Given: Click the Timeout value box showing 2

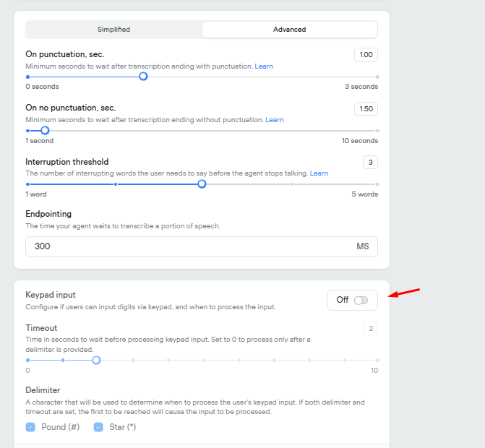Looking at the screenshot, I should tap(370, 329).
